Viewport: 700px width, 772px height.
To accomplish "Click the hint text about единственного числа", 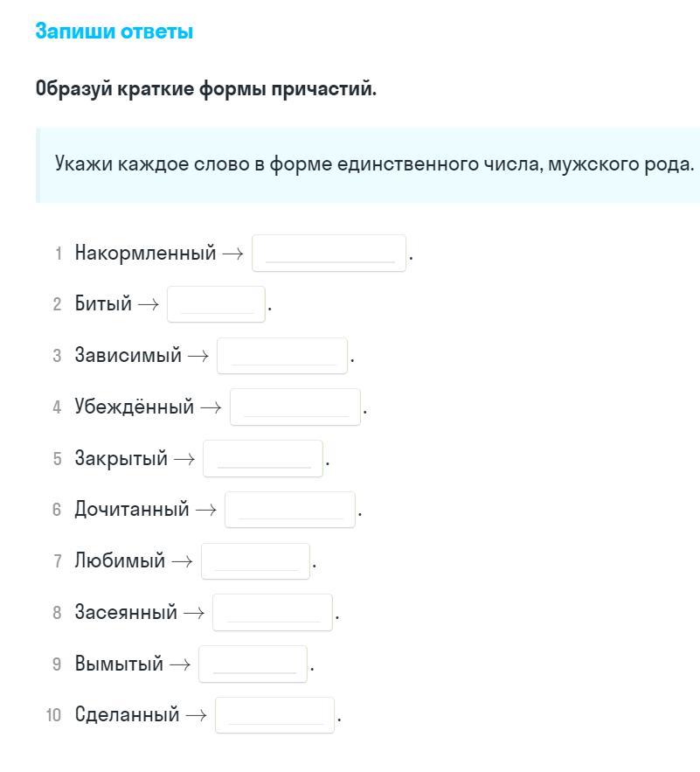I will pos(374,164).
